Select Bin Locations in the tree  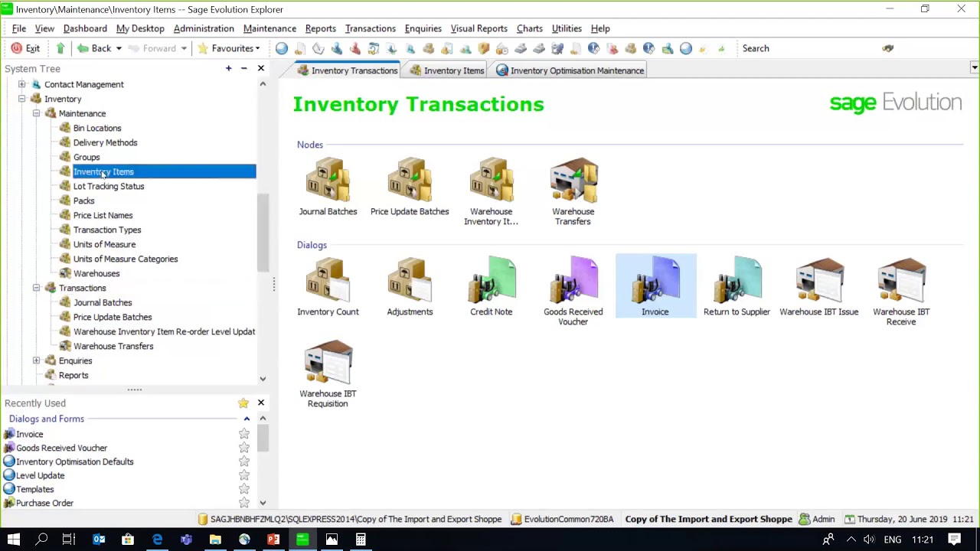97,128
